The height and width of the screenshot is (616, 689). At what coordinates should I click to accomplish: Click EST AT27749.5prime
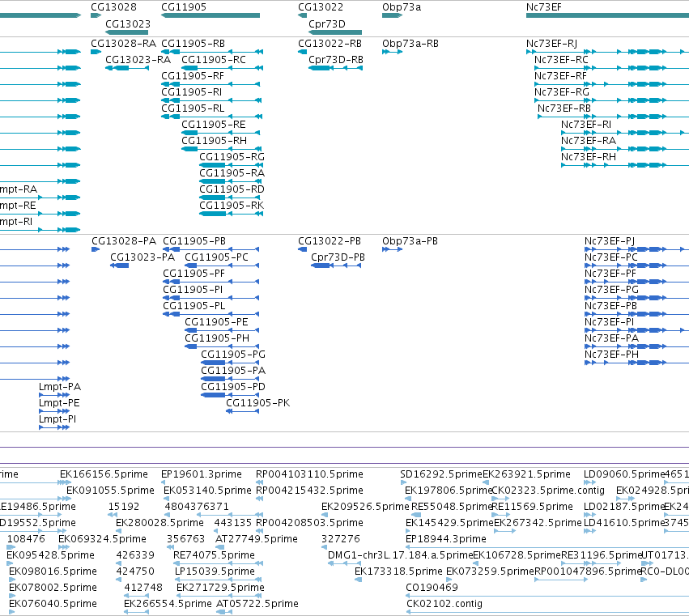[257, 540]
